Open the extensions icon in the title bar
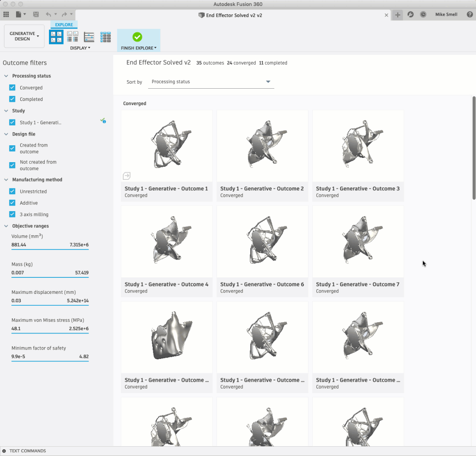Screen dimensions: 476x456 coord(411,14)
